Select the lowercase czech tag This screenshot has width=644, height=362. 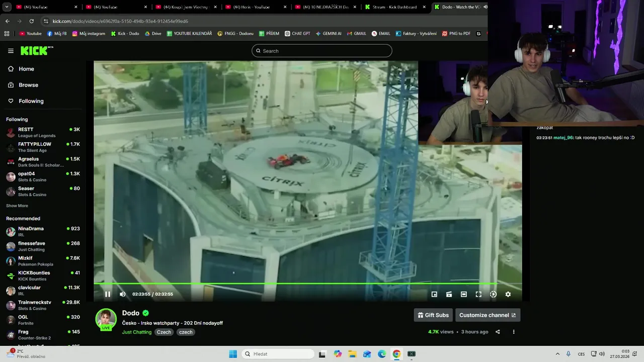(186, 332)
